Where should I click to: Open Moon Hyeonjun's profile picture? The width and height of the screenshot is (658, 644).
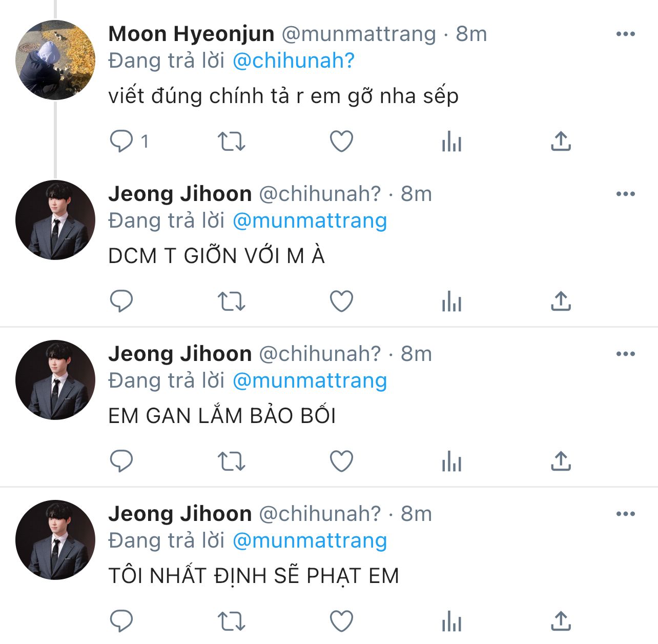pyautogui.click(x=55, y=60)
